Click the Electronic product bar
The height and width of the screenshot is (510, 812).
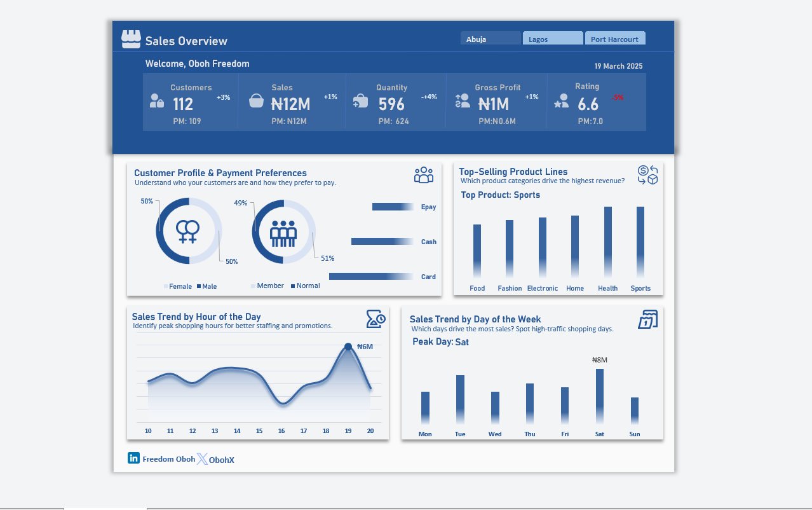click(x=543, y=247)
